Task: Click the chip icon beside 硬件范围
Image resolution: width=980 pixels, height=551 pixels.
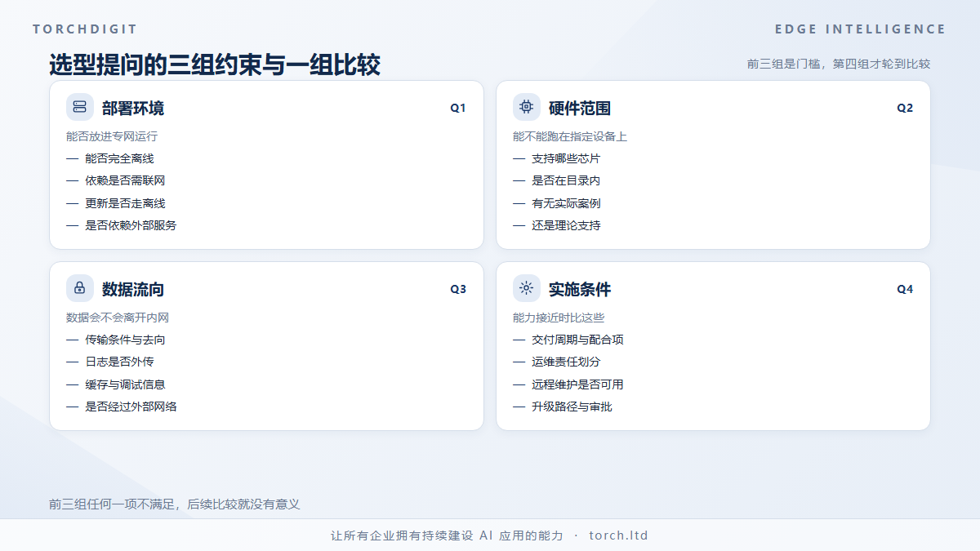Action: pyautogui.click(x=527, y=107)
